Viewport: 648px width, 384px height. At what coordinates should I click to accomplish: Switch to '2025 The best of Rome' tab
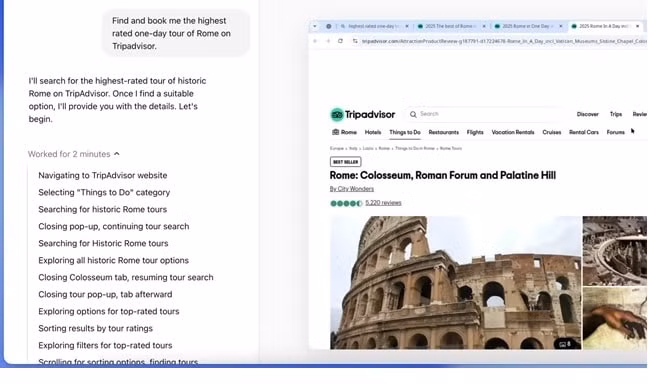(451, 26)
